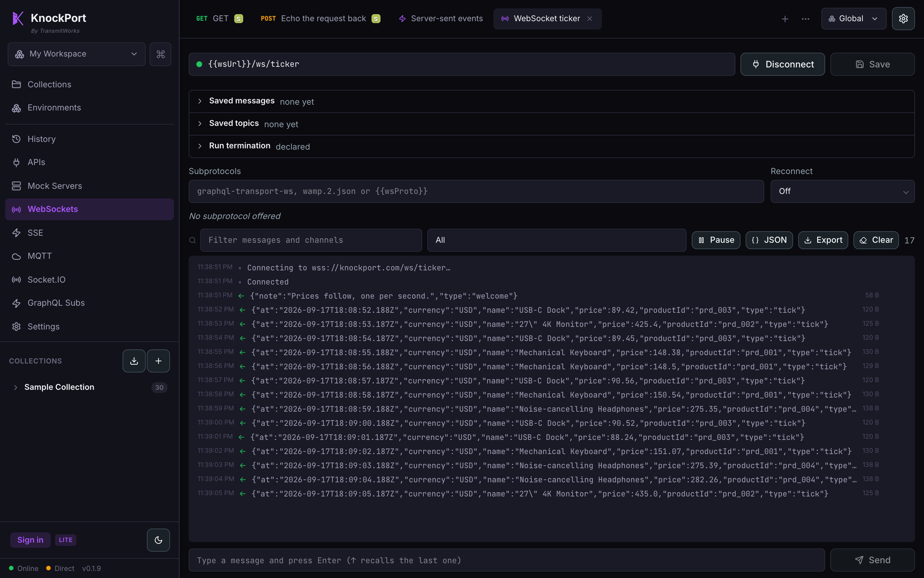
Task: Expand Sample Collection tree item
Action: pos(89,387)
